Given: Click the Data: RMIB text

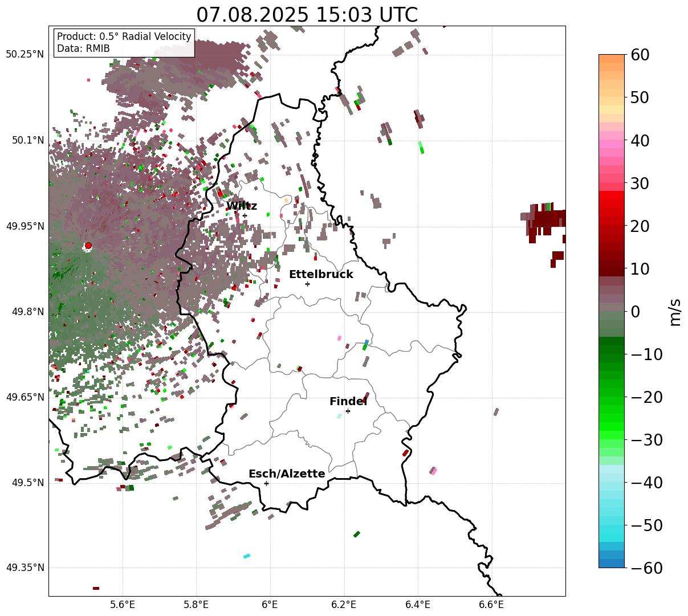Looking at the screenshot, I should (83, 48).
